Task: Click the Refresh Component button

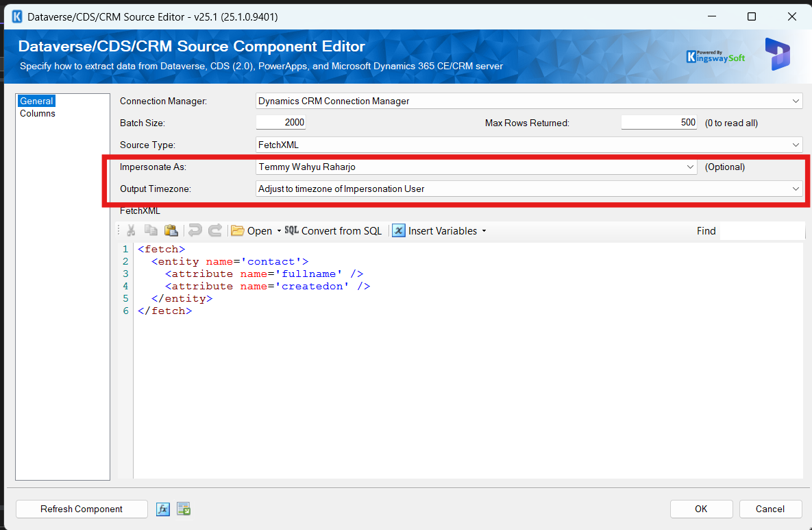Action: point(82,509)
